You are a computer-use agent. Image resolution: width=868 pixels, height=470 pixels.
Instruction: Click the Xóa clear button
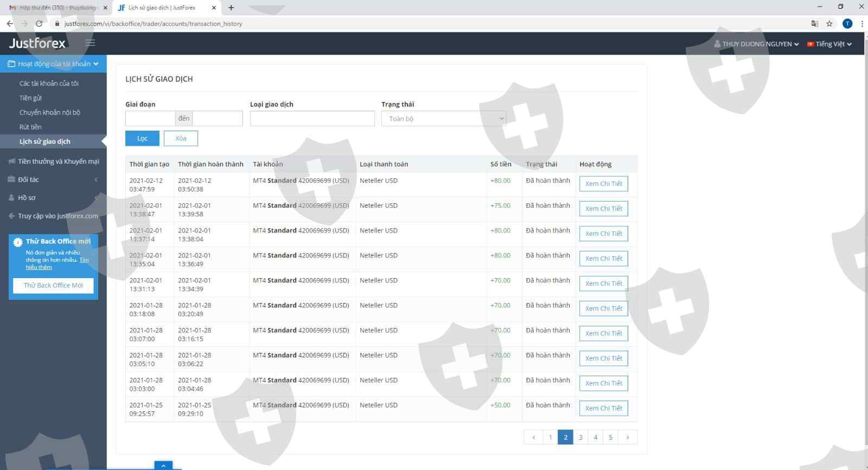(181, 139)
